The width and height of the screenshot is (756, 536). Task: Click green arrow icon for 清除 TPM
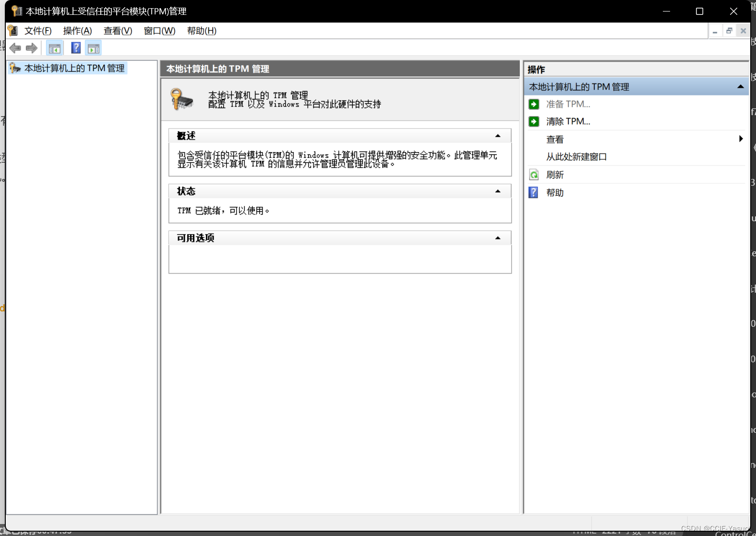534,121
